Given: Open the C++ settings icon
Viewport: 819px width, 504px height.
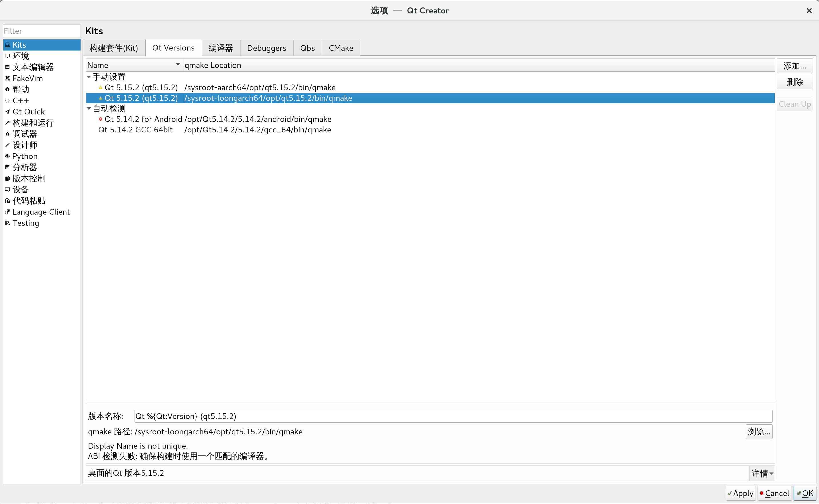Looking at the screenshot, I should (7, 100).
